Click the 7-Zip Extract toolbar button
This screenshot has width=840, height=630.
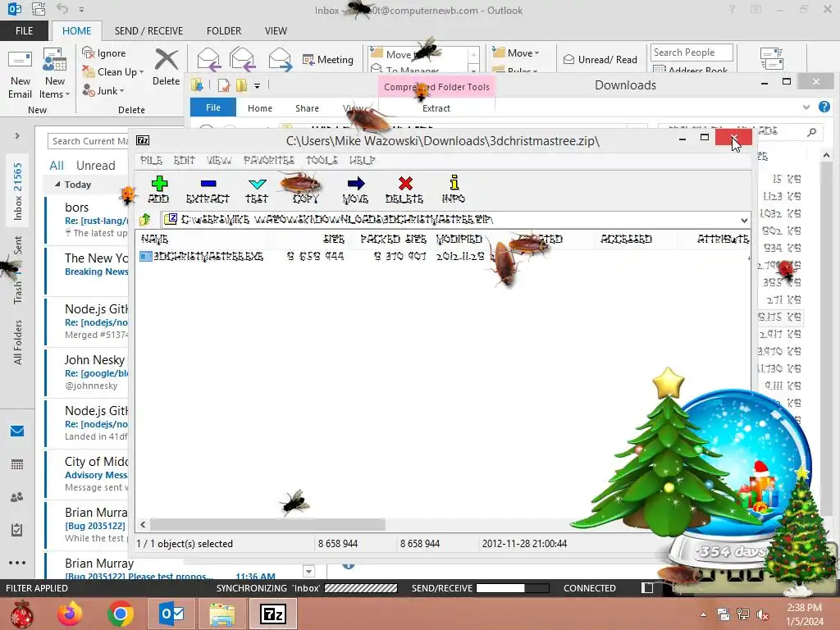pyautogui.click(x=208, y=189)
